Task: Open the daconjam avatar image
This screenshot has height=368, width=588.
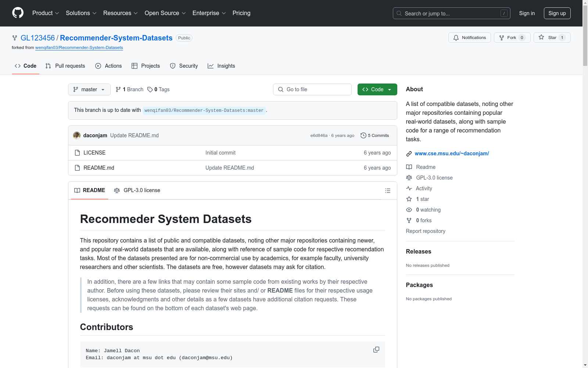Action: click(77, 135)
